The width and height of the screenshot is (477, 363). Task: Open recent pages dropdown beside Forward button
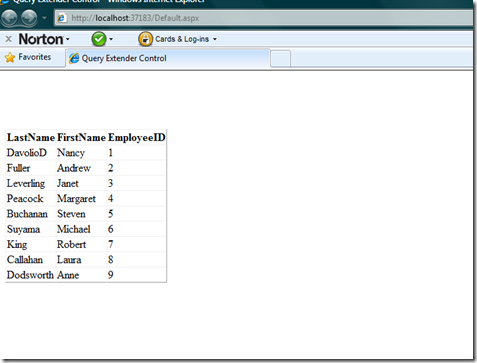point(44,18)
